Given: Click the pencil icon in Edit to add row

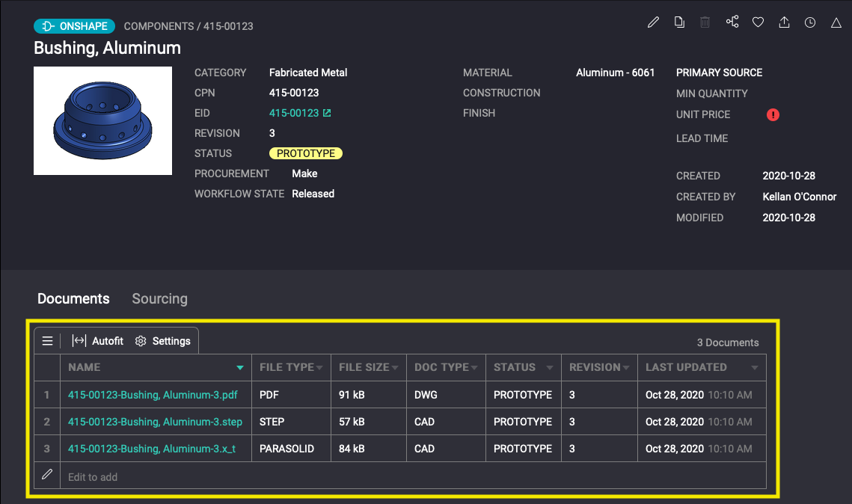Looking at the screenshot, I should click(x=47, y=475).
